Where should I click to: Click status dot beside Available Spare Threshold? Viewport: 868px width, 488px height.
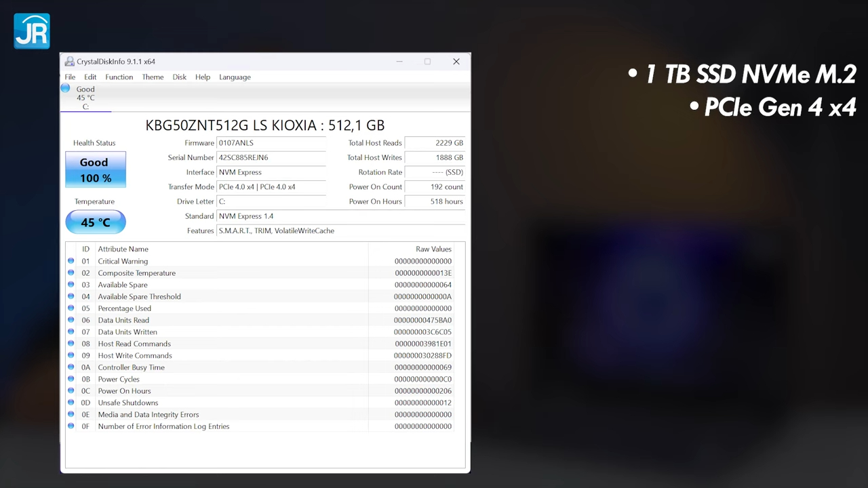pyautogui.click(x=71, y=296)
